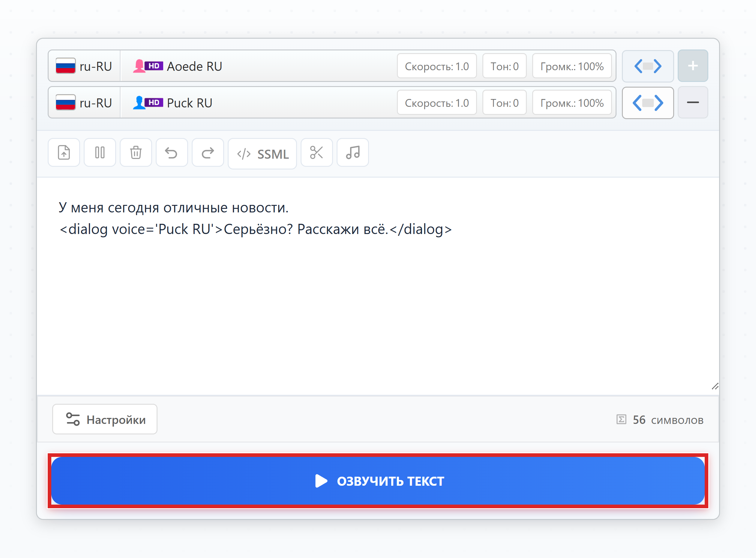Insert the Puck RU voice tag
Screen dimensions: 756x558
[648, 103]
